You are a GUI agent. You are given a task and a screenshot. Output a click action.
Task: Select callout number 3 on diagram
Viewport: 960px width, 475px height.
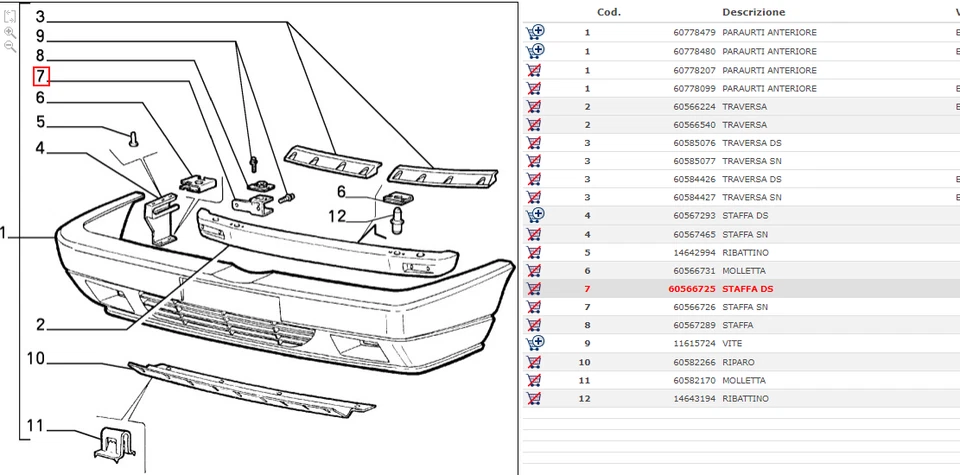tap(40, 17)
